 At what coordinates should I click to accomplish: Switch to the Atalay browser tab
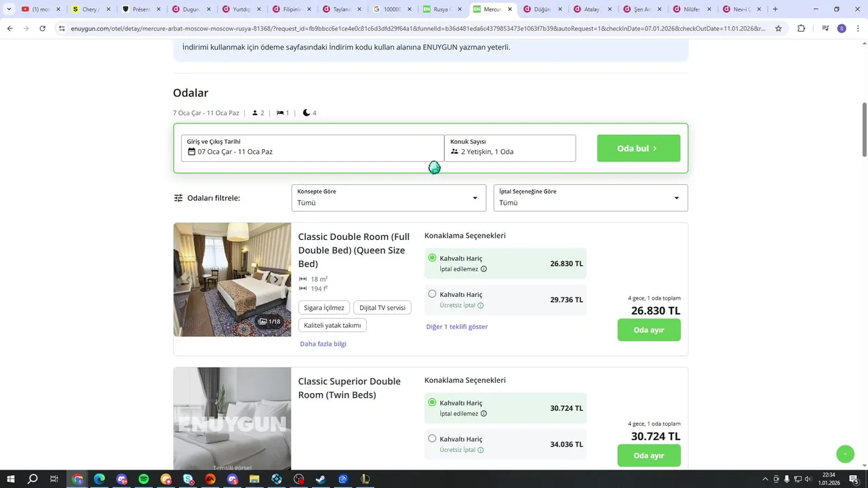coord(591,9)
